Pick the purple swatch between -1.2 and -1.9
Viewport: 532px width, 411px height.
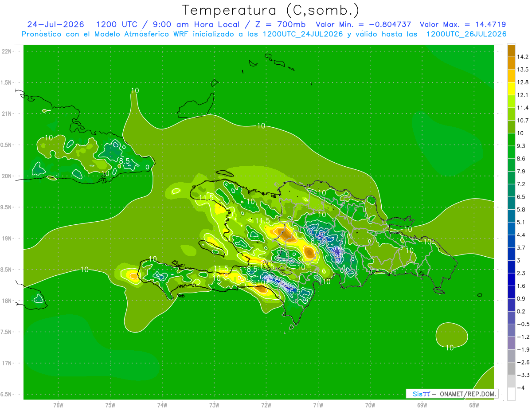(x=511, y=343)
